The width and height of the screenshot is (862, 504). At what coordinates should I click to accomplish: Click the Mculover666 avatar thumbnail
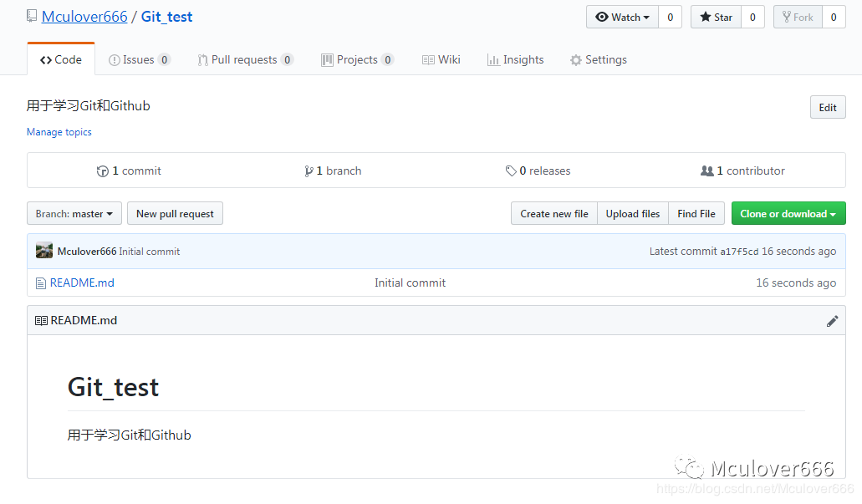point(44,251)
